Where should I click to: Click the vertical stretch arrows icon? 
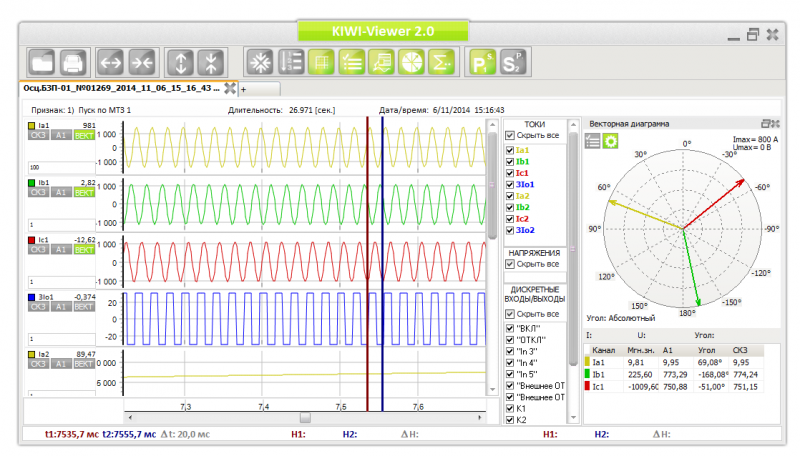tap(180, 63)
